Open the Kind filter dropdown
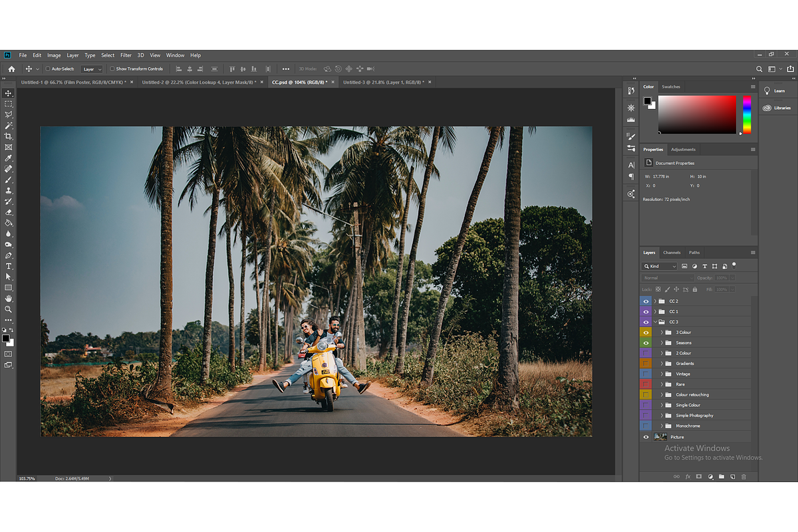798x532 pixels. coord(660,266)
